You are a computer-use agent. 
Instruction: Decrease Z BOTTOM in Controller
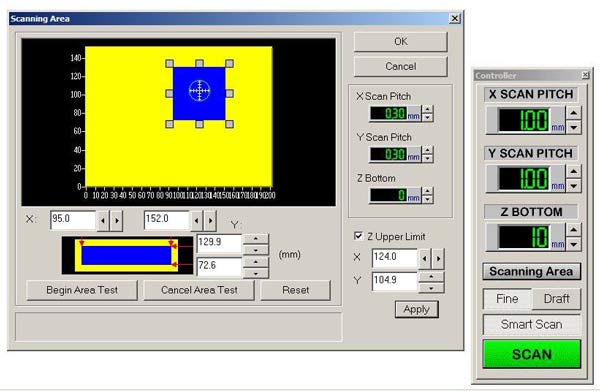pyautogui.click(x=573, y=244)
